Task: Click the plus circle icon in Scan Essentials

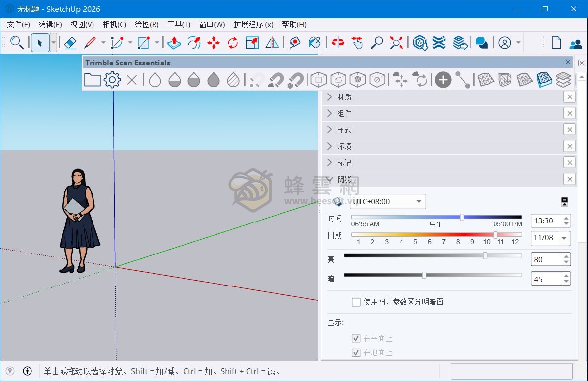Action: (x=443, y=80)
